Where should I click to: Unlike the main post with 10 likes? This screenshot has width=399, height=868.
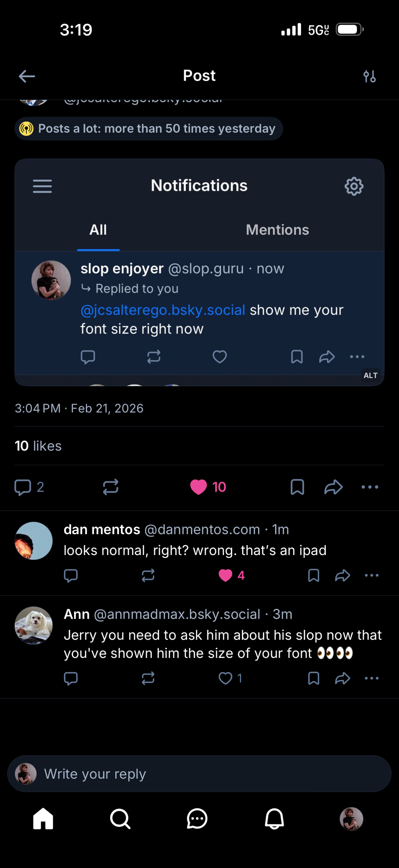click(x=199, y=487)
